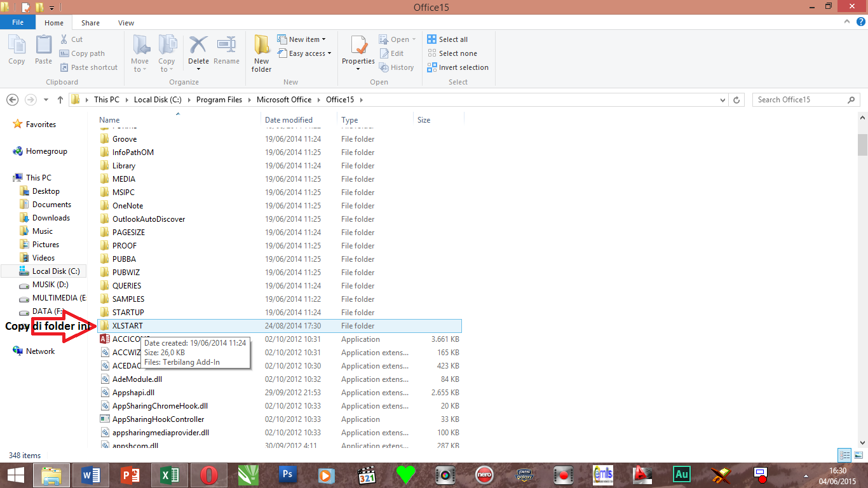
Task: Click the file list vertical scrollbar thumb
Action: (x=862, y=144)
